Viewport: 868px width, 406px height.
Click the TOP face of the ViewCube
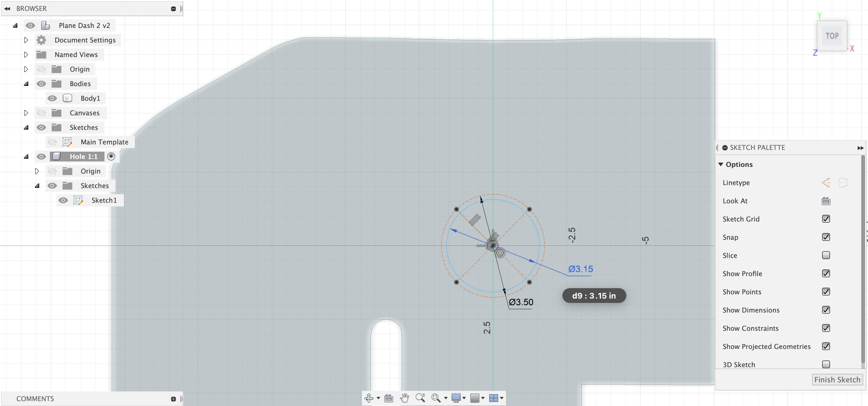point(832,36)
